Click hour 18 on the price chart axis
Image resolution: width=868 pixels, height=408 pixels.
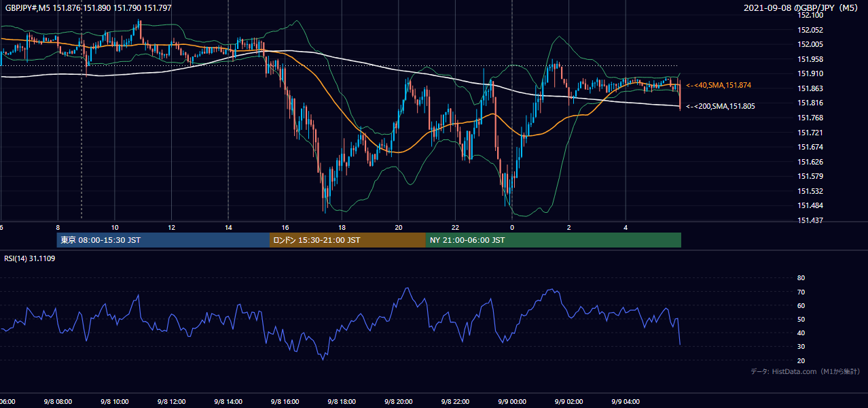click(x=342, y=227)
